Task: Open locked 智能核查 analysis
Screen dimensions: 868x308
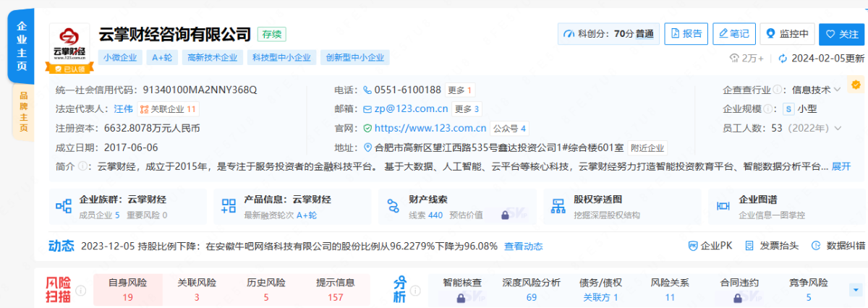Action: click(461, 289)
